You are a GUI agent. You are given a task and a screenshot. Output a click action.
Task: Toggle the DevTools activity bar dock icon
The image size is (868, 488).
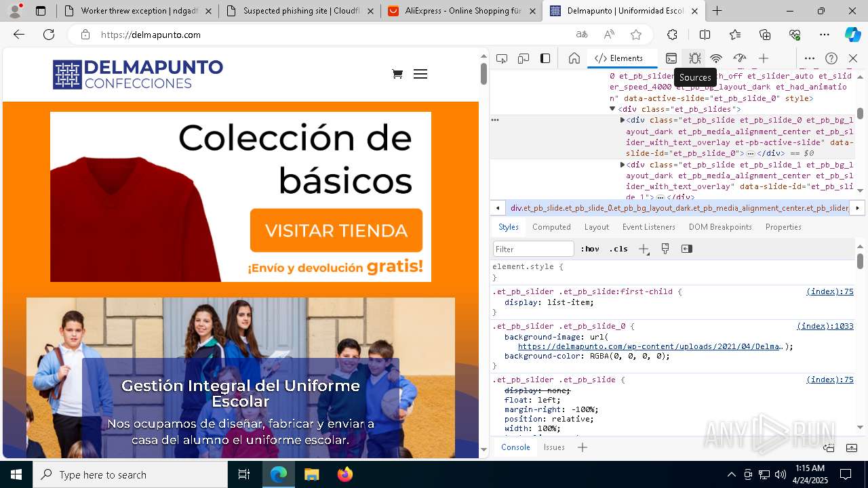(x=545, y=58)
